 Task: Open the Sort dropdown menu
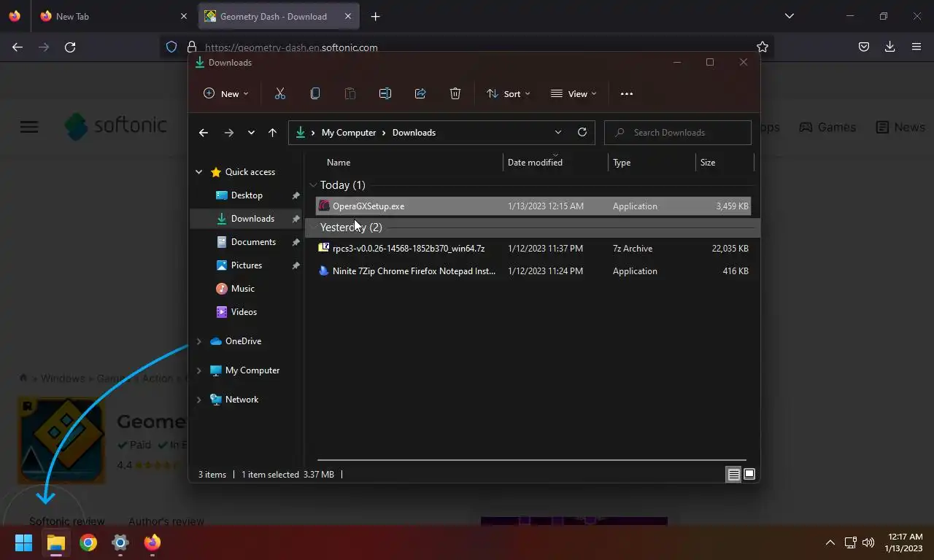[x=508, y=93]
